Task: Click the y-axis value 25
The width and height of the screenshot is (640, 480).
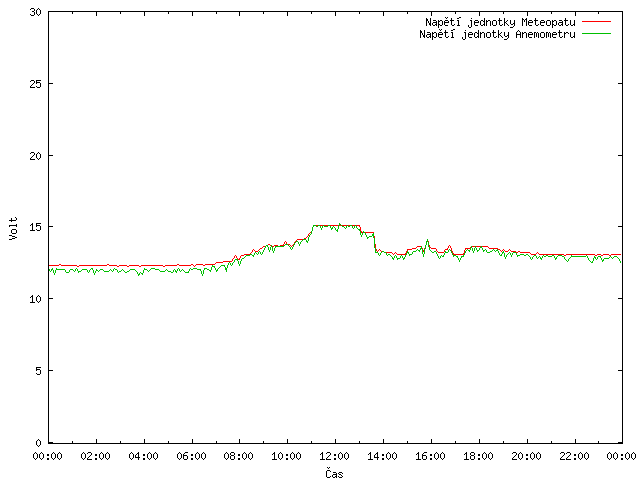Action: [36, 84]
